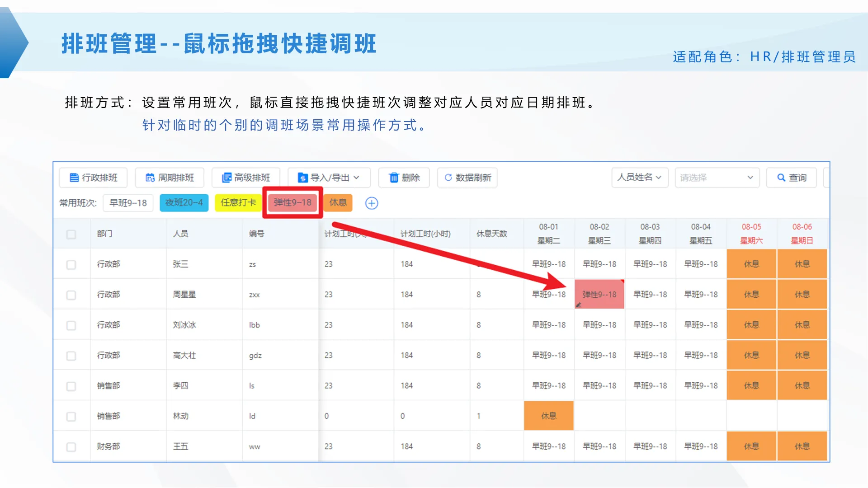Click the 行政排班 schedule icon
This screenshot has width=868, height=488.
(x=74, y=178)
